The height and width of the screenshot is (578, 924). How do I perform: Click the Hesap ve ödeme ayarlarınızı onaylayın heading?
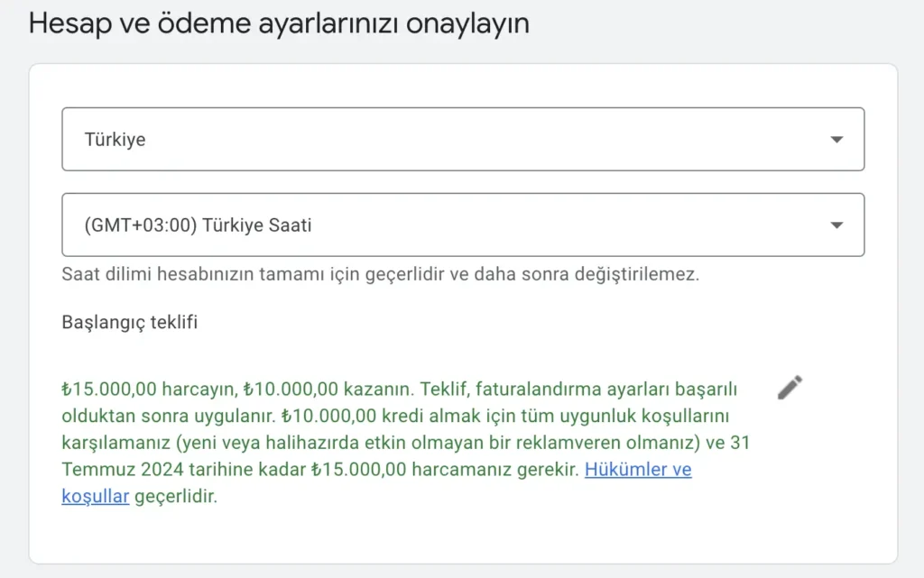click(x=282, y=23)
